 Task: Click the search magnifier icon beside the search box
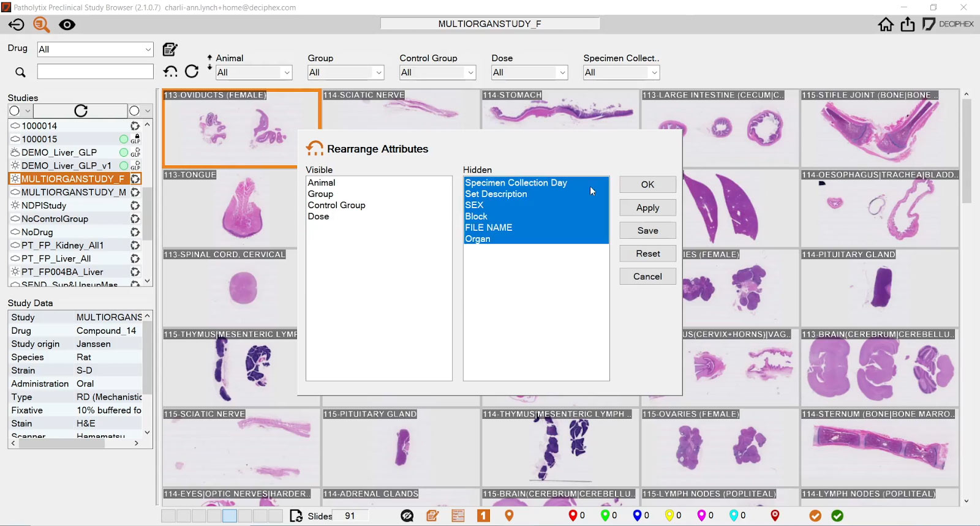pyautogui.click(x=20, y=72)
